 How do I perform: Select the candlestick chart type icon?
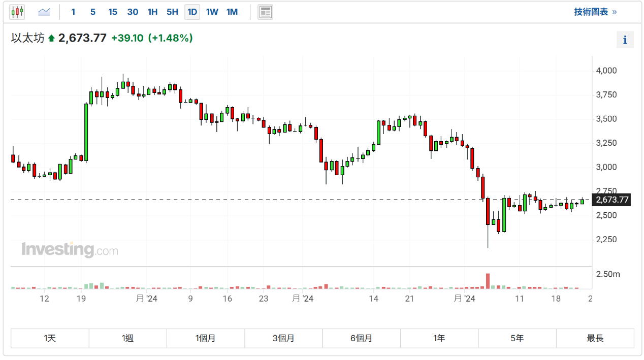pos(17,12)
